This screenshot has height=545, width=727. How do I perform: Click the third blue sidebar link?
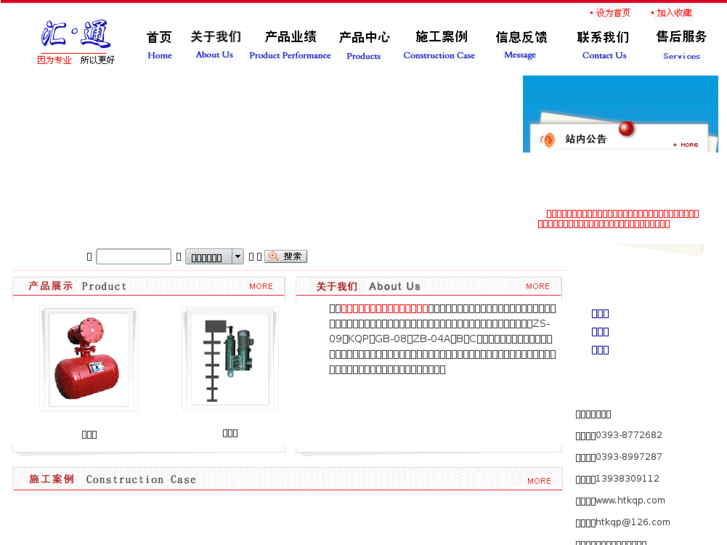pyautogui.click(x=600, y=350)
